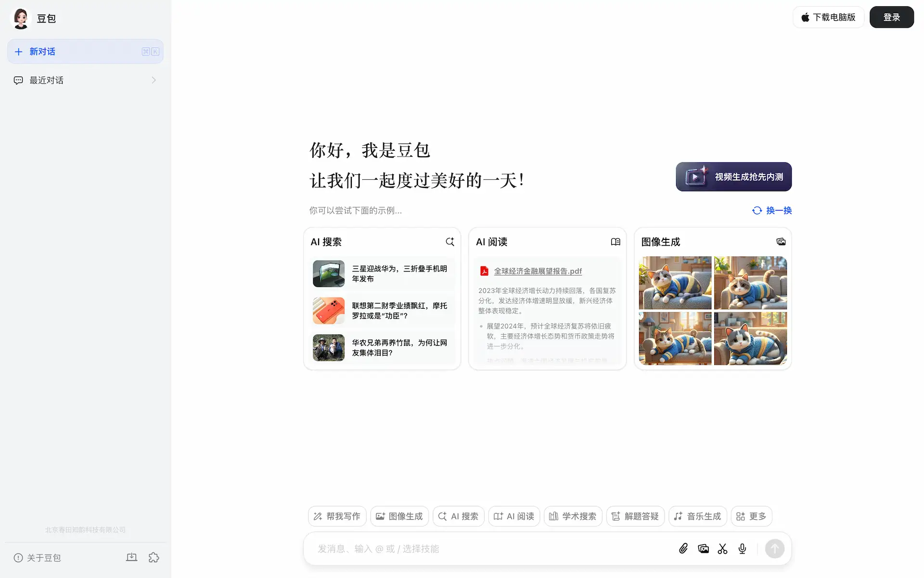This screenshot has height=578, width=924.
Task: Open the 全球经济金融展望报告.pdf link
Action: point(538,271)
